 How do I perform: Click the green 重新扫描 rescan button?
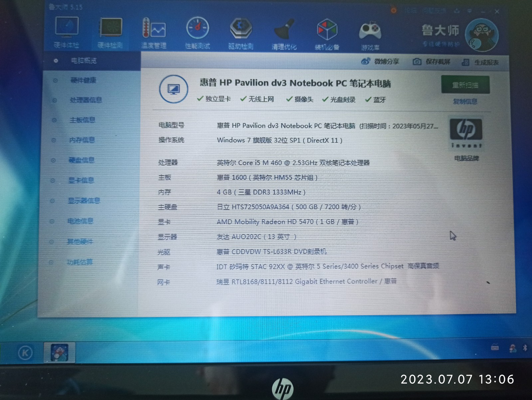click(465, 85)
